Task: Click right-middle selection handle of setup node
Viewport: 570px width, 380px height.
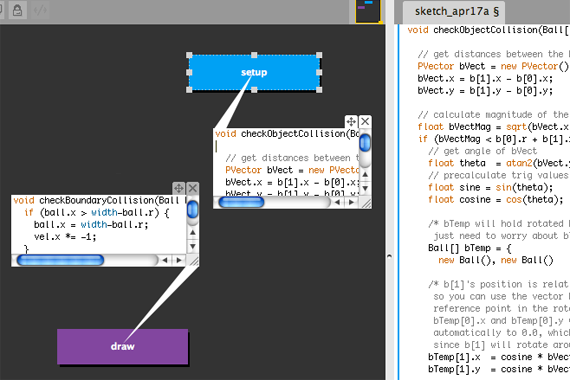Action: [319, 72]
